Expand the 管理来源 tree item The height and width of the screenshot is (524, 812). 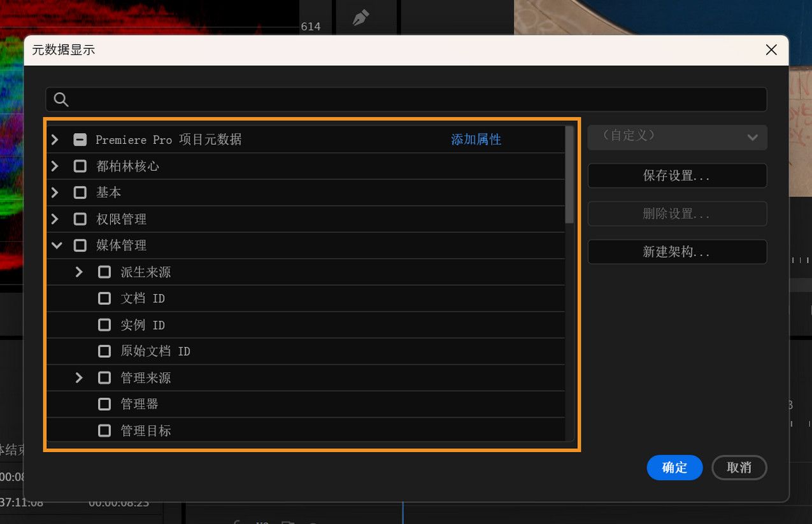[78, 378]
